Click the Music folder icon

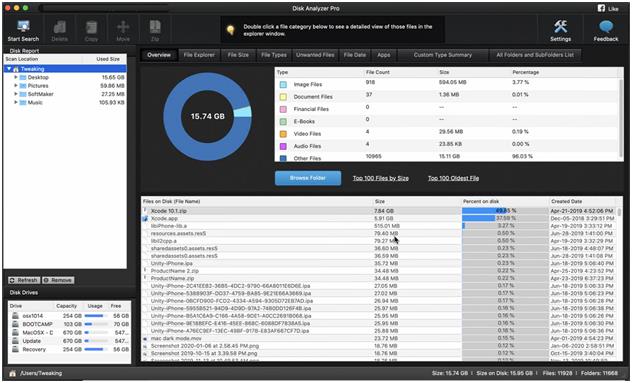click(23, 102)
